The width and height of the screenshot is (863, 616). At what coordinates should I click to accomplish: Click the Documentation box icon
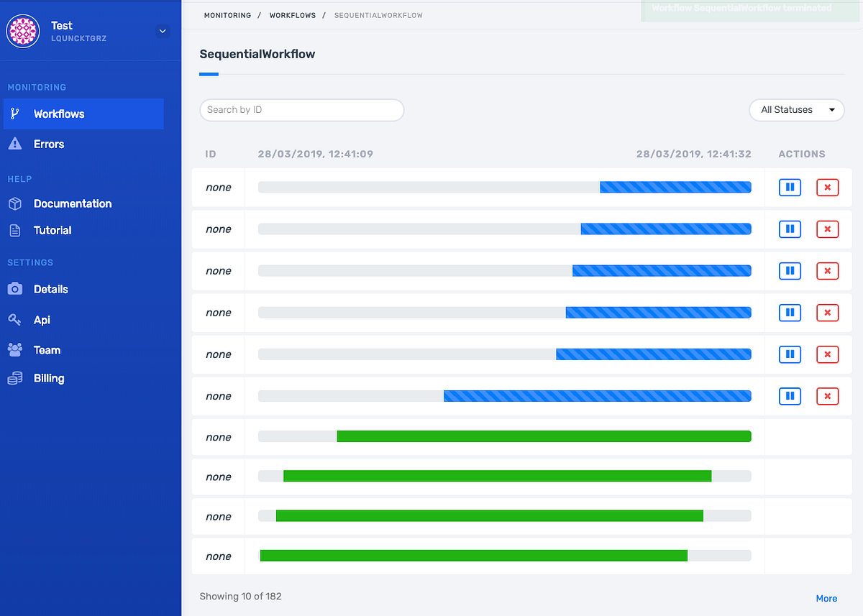click(14, 203)
